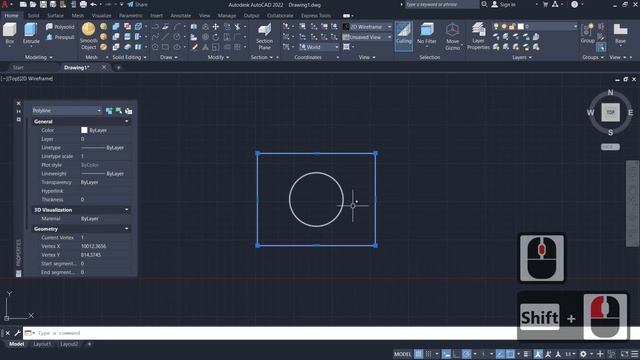Click the search magnifier icon

[x=484, y=4]
